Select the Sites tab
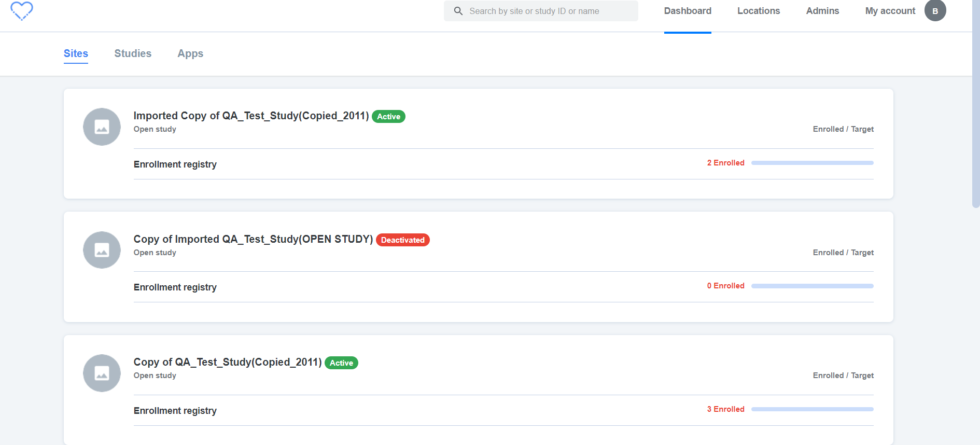This screenshot has width=980, height=445. click(x=76, y=53)
